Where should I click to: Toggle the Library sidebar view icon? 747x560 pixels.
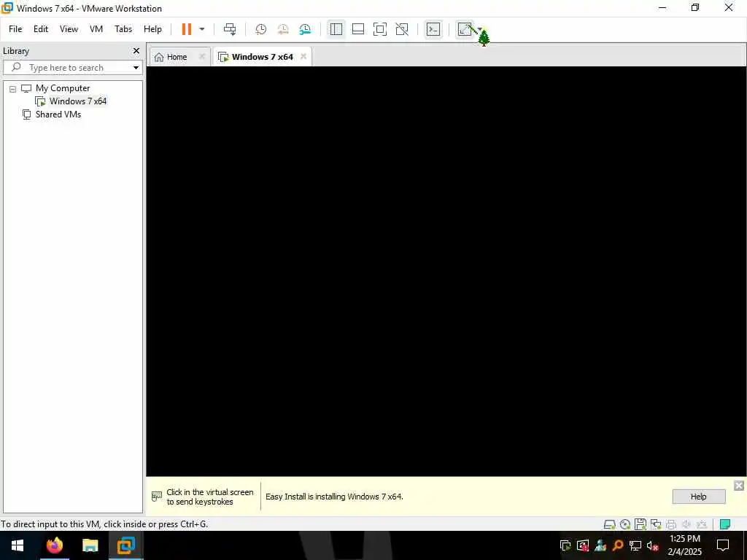click(x=336, y=29)
